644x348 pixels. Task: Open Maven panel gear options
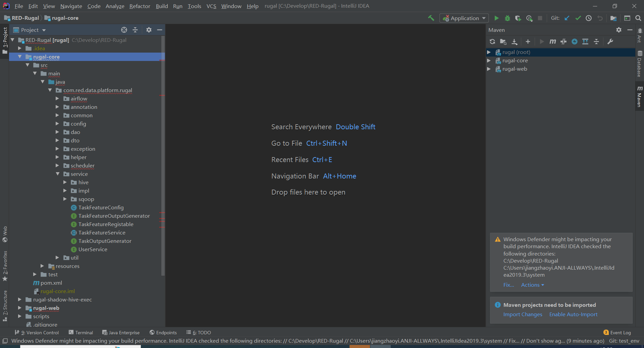click(x=619, y=30)
